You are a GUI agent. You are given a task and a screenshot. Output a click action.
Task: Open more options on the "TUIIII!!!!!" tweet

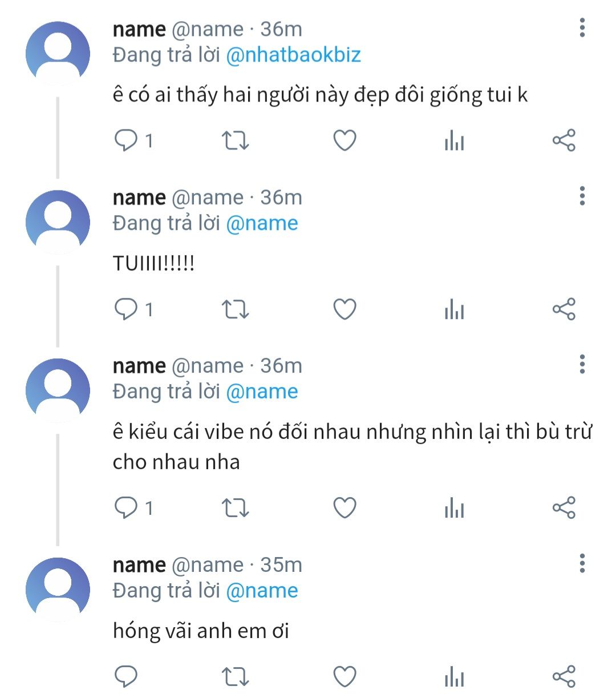tap(582, 196)
